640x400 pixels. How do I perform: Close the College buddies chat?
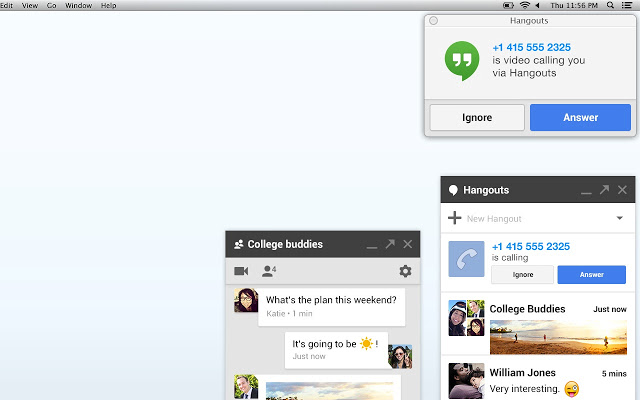tap(407, 244)
